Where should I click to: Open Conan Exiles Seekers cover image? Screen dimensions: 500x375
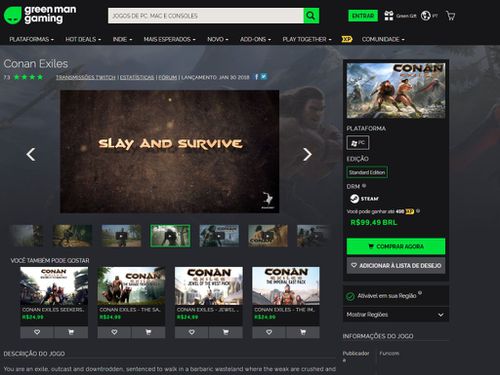pyautogui.click(x=54, y=286)
